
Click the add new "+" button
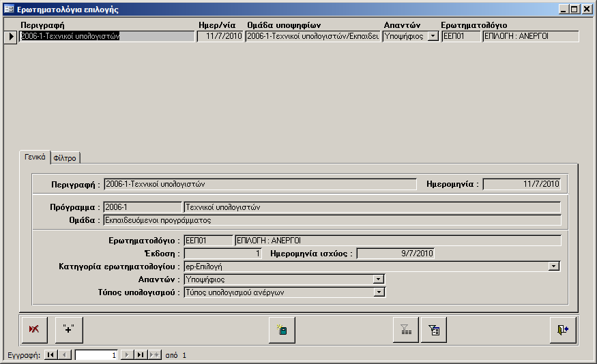[x=69, y=330]
